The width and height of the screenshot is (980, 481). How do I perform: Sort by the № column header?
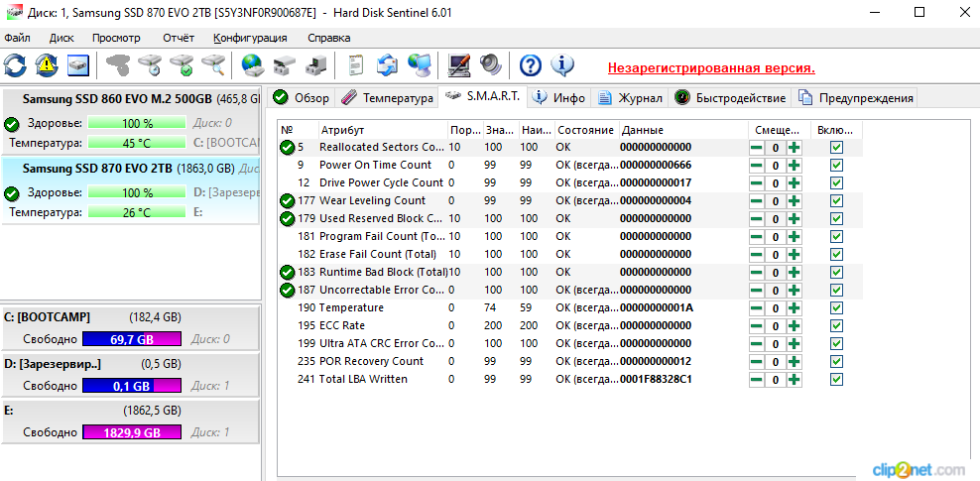(299, 130)
